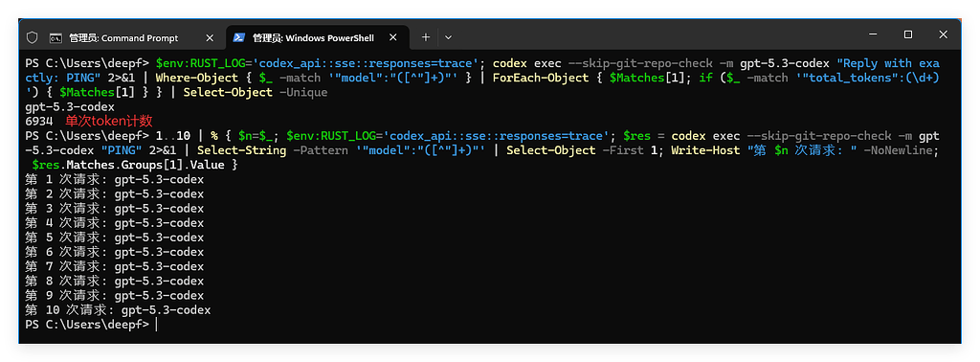
Task: Click Select-Object -Unique in first command
Action: [255, 92]
